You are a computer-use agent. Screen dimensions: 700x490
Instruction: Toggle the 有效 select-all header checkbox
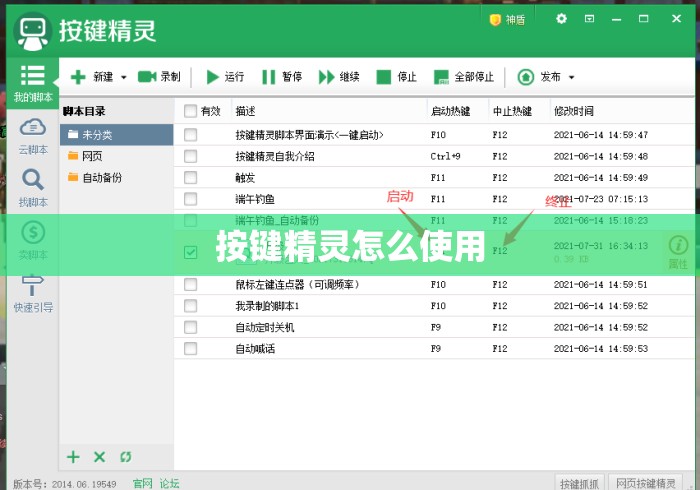191,111
